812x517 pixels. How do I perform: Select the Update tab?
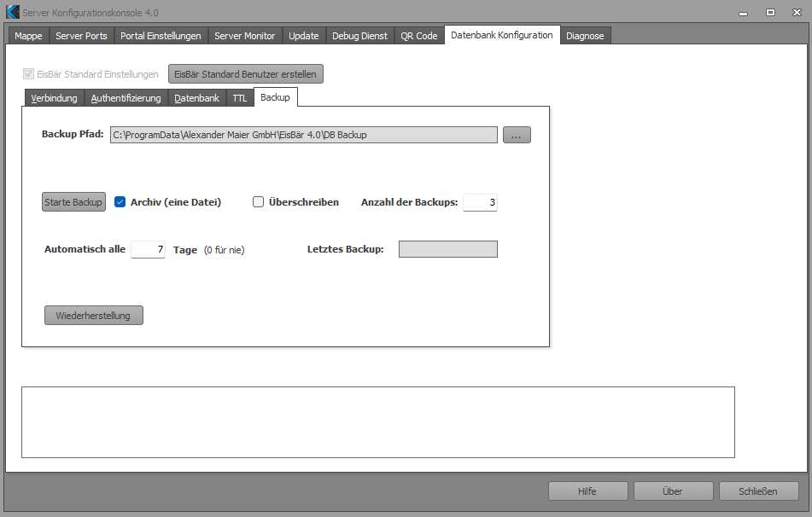point(303,36)
